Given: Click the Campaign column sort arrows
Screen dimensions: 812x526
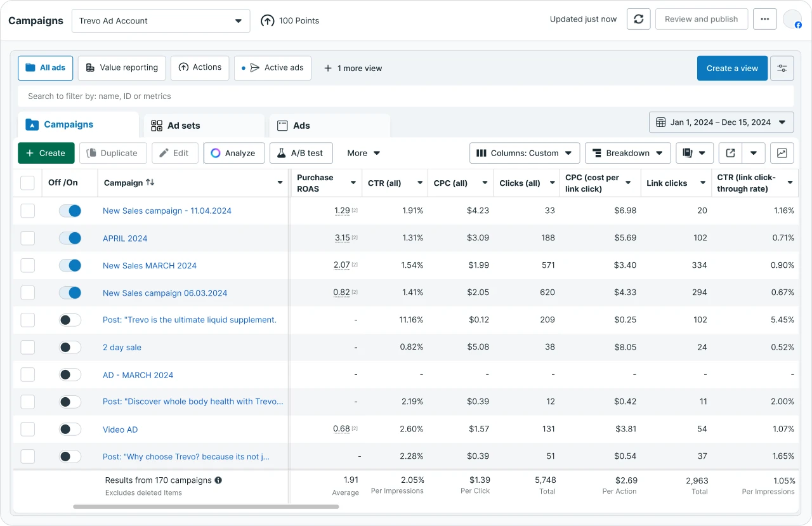Looking at the screenshot, I should click(x=150, y=182).
